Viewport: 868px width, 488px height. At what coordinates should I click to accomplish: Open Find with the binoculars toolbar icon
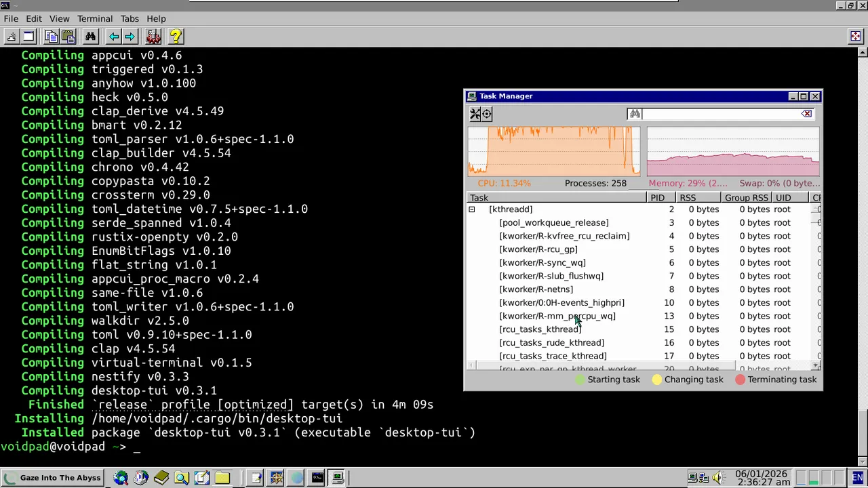pos(90,37)
